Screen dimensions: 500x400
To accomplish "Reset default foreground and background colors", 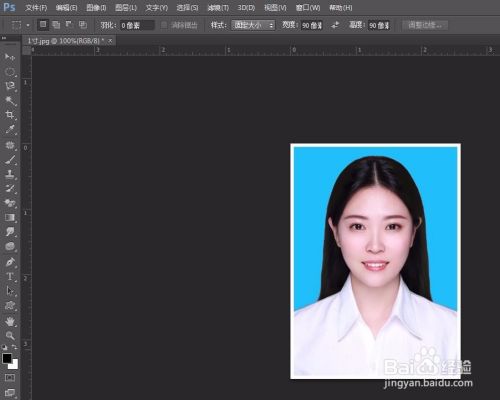I will [x=4, y=347].
